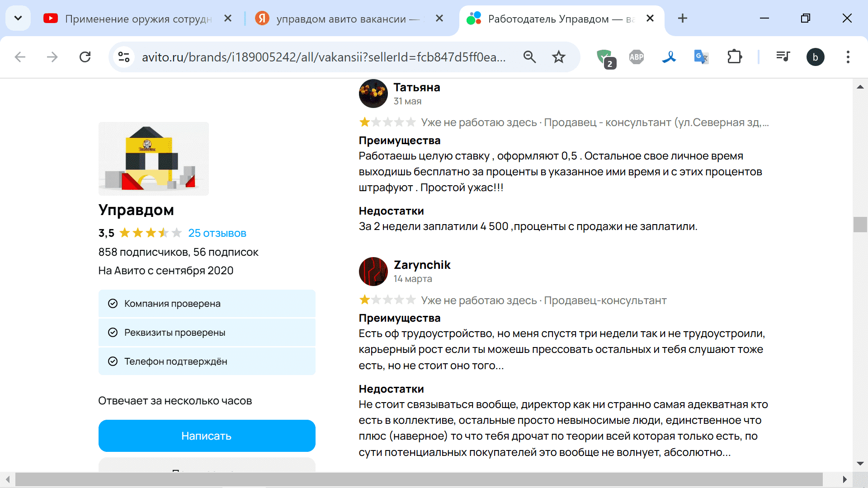Open the 25 отзывов link

click(x=217, y=233)
